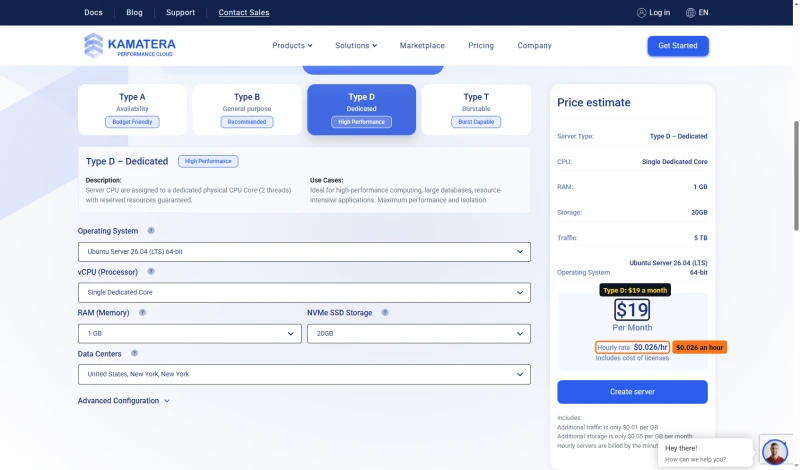Click the page vertical scrollbar thumb

click(796, 176)
